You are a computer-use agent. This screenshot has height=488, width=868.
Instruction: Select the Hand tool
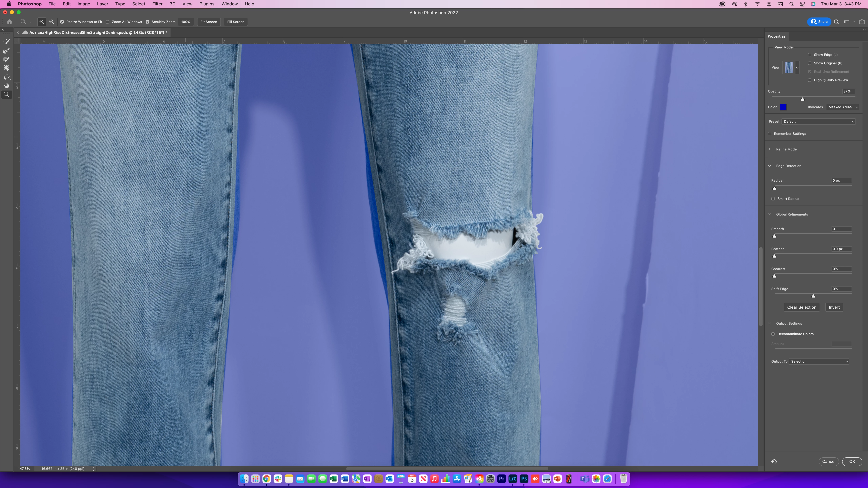(6, 86)
